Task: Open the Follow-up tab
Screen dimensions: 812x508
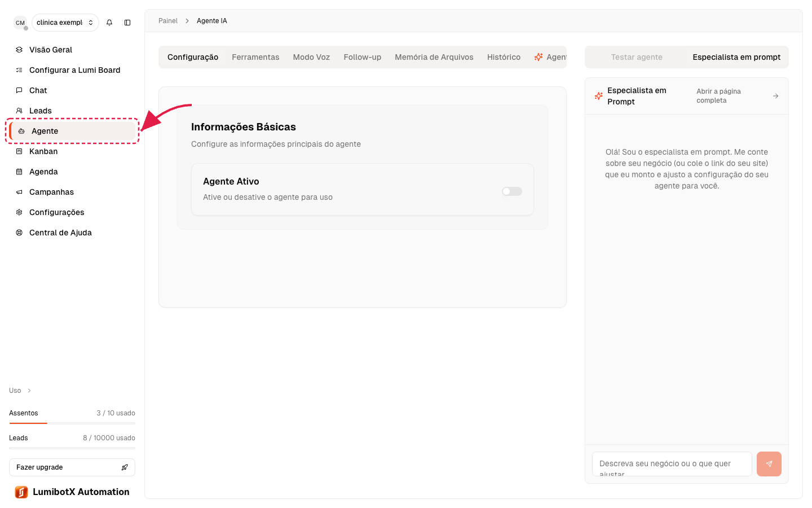Action: [x=363, y=57]
